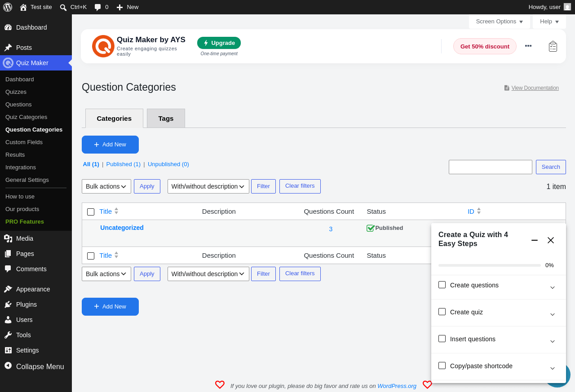Click the Appearance brush icon
The height and width of the screenshot is (392, 575).
[x=8, y=289]
